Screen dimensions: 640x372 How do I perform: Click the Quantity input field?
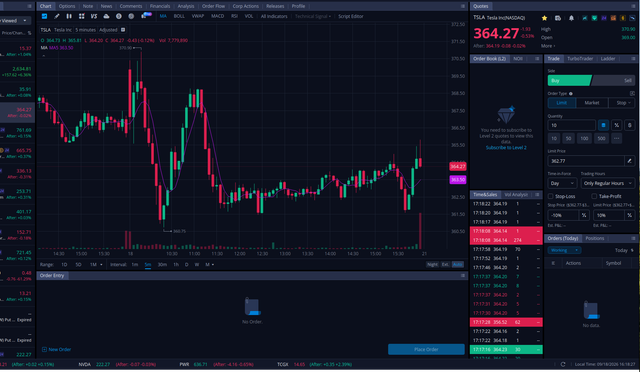click(x=571, y=125)
